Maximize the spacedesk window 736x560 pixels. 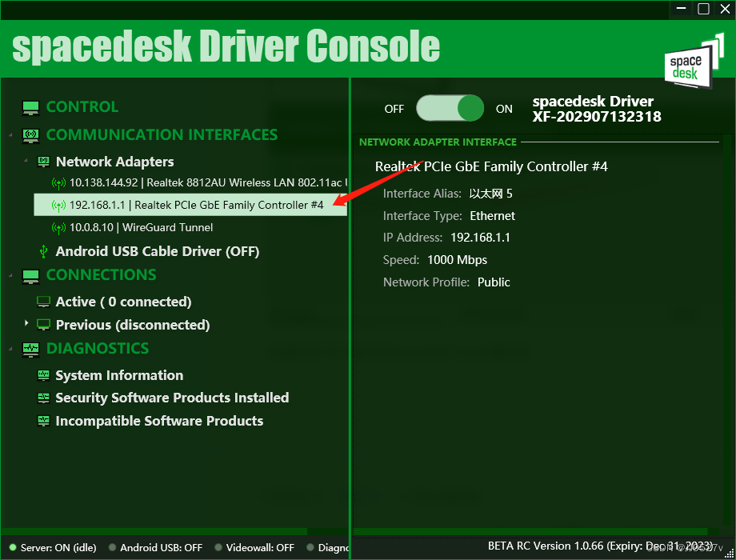703,9
